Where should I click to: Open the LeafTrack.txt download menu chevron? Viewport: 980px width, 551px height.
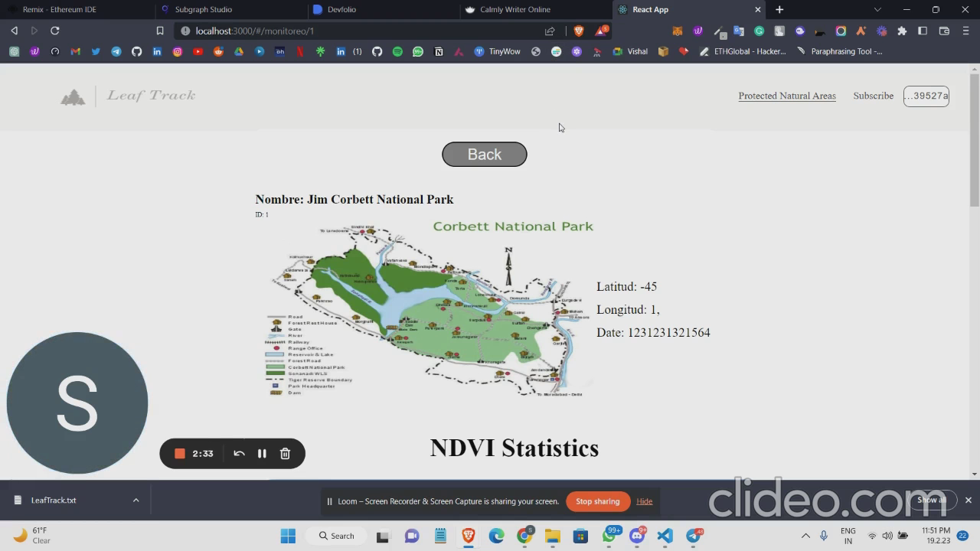pyautogui.click(x=136, y=500)
